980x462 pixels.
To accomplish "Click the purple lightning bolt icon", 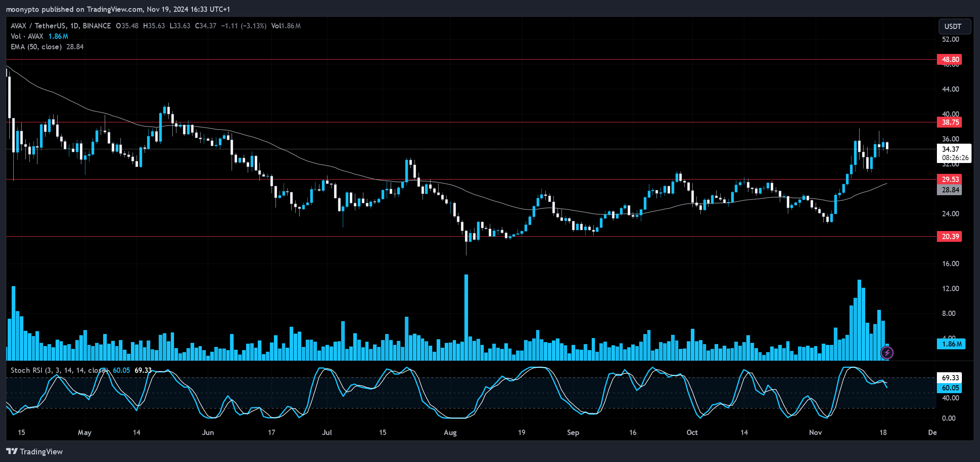I will [887, 353].
